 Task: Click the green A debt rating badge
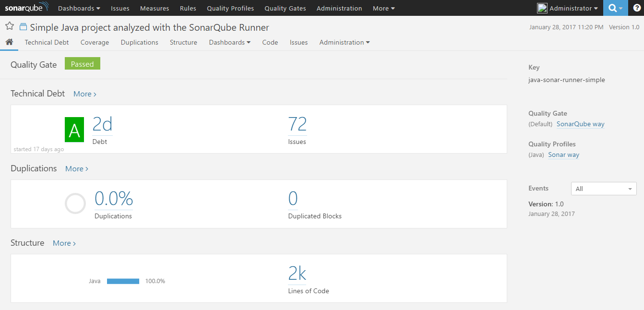(74, 130)
